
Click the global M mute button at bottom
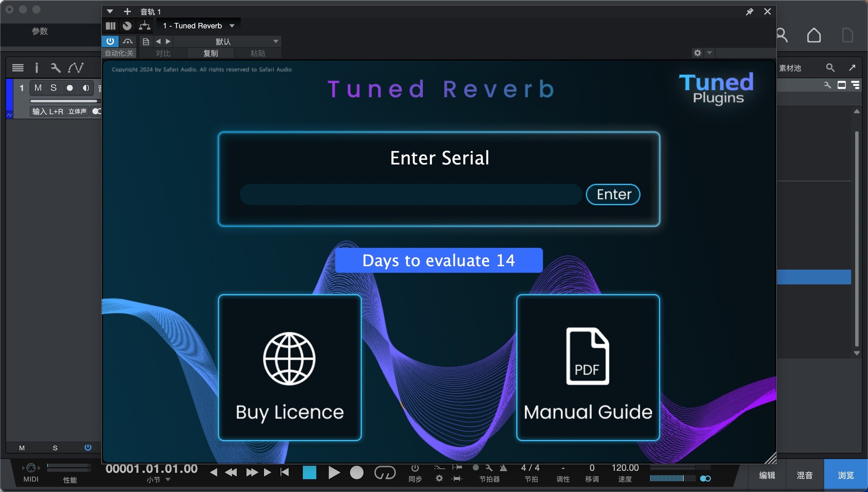pos(22,448)
